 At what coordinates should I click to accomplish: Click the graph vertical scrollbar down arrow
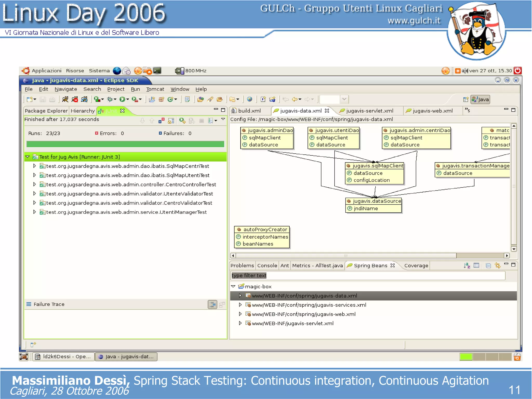tap(514, 249)
